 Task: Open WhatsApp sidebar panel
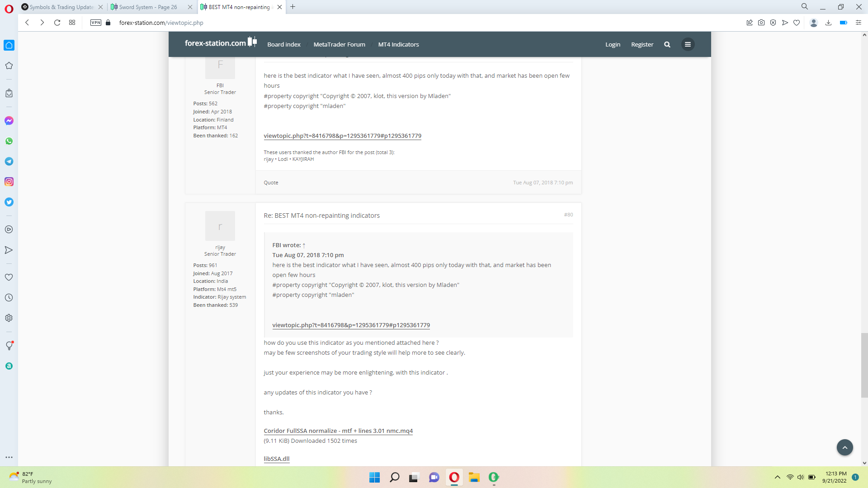tap(9, 141)
